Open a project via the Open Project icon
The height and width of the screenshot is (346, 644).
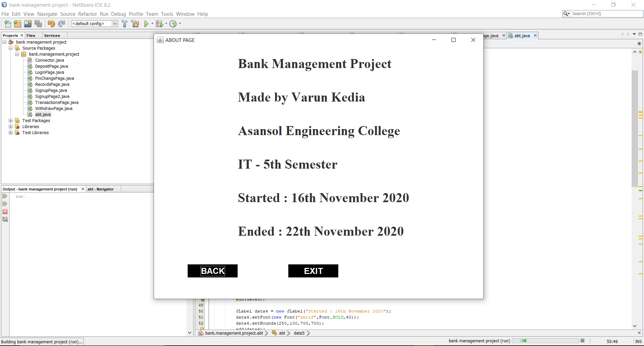click(x=28, y=23)
